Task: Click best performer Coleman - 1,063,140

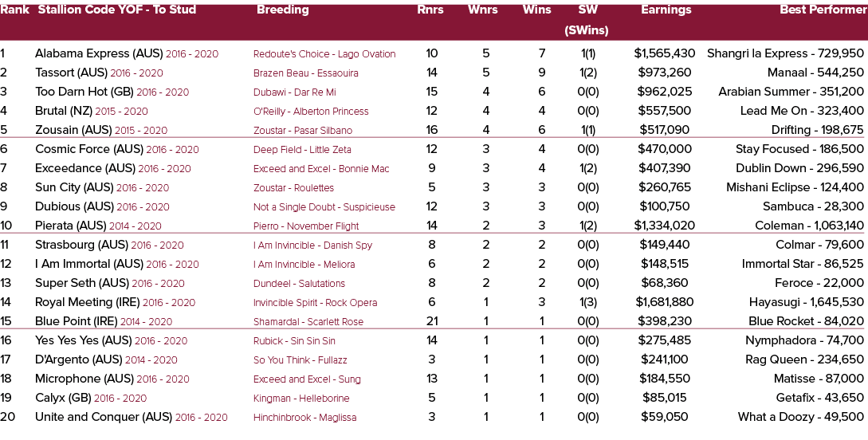Action: point(809,226)
